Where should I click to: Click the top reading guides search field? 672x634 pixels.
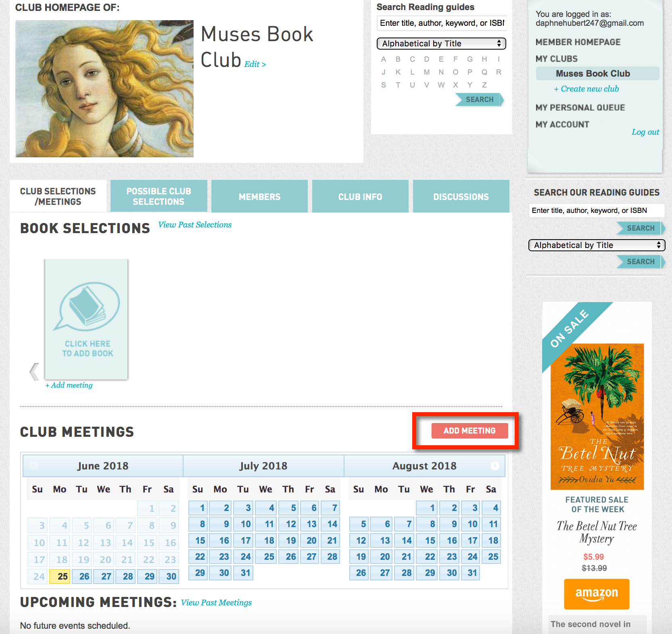tap(441, 23)
